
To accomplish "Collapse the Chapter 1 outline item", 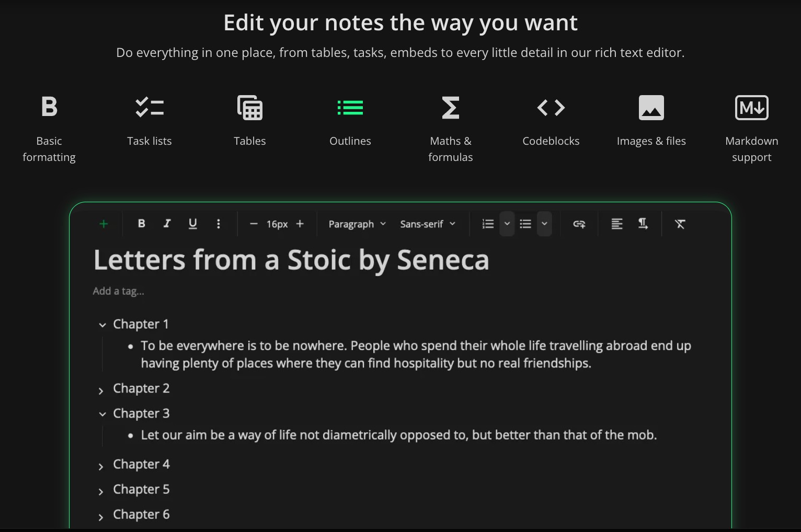I will [102, 325].
